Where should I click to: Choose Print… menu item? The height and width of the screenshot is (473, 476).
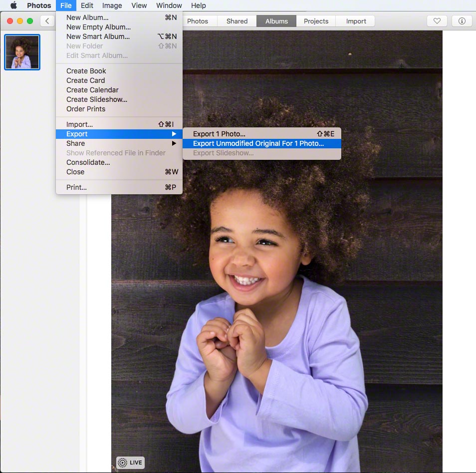pyautogui.click(x=119, y=187)
